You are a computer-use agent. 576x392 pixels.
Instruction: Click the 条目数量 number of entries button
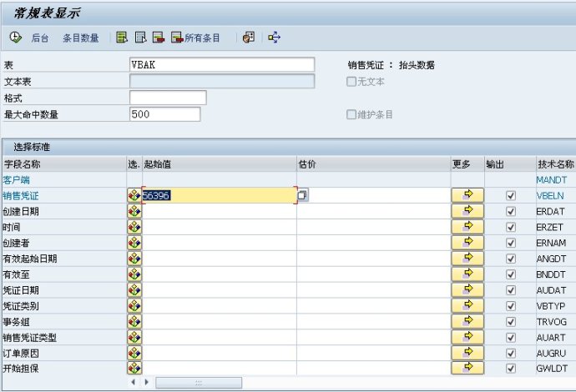pyautogui.click(x=80, y=38)
